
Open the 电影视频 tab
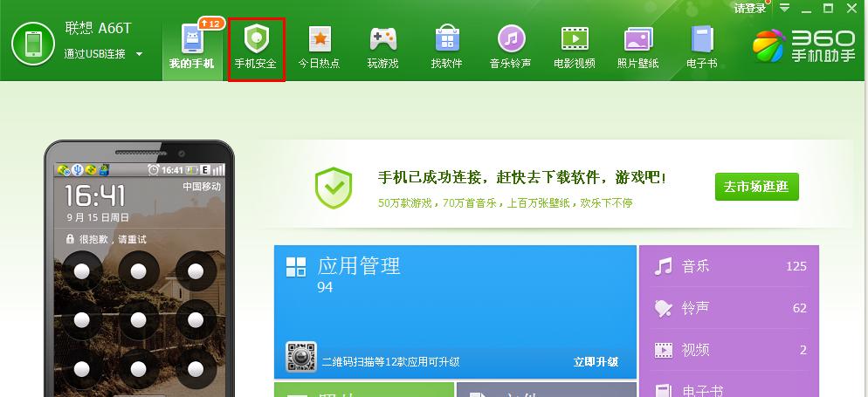point(575,49)
